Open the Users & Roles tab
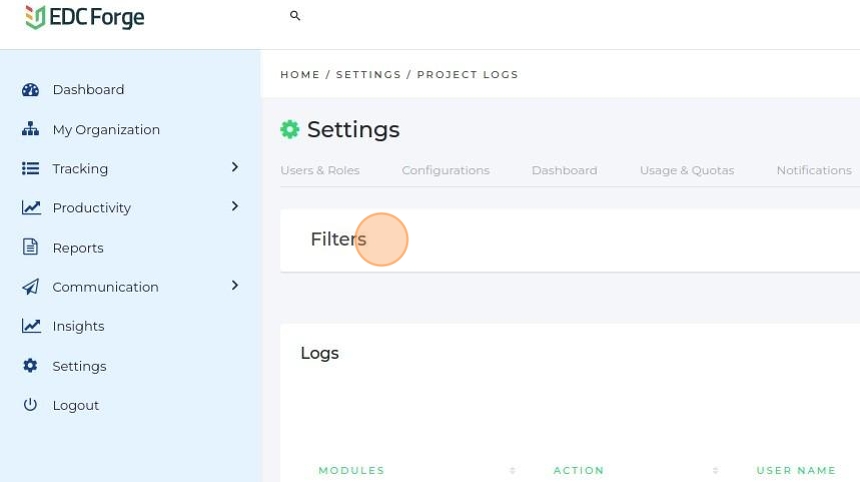The height and width of the screenshot is (482, 860). [320, 170]
